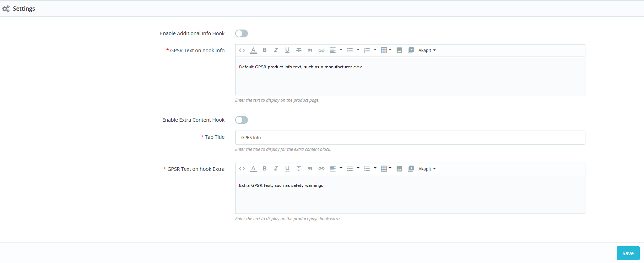This screenshot has width=644, height=263.
Task: Open Akapit format dropdown in hook Info editor
Action: 427,50
